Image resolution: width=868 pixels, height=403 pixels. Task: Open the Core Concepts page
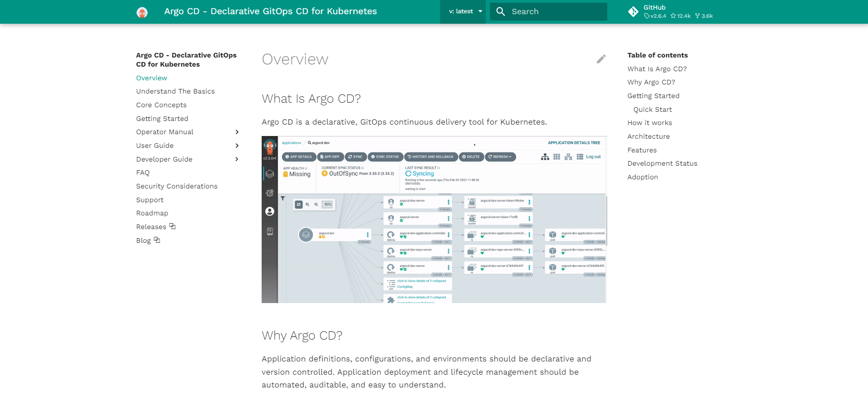(x=161, y=105)
